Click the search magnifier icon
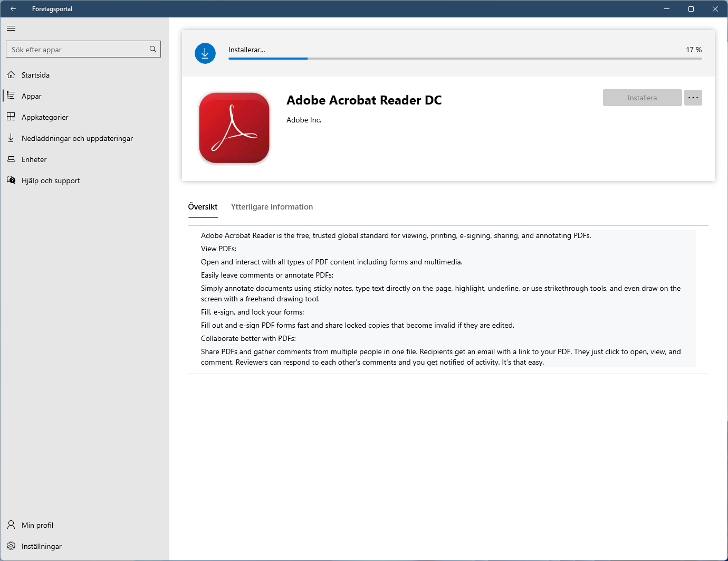 click(153, 49)
